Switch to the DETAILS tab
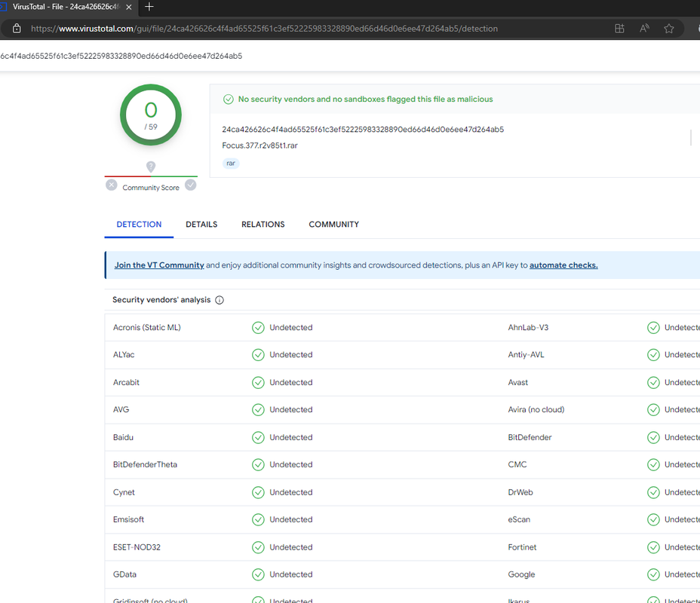This screenshot has width=700, height=603. [x=201, y=225]
